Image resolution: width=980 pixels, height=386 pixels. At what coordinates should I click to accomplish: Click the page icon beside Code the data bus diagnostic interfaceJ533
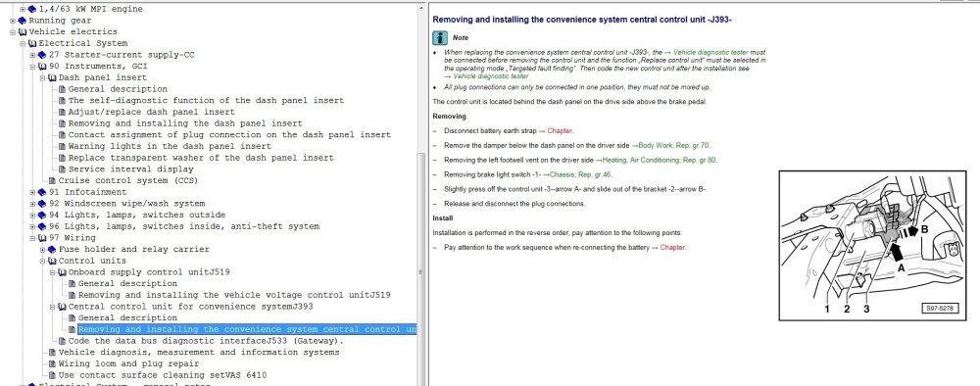pos(63,341)
